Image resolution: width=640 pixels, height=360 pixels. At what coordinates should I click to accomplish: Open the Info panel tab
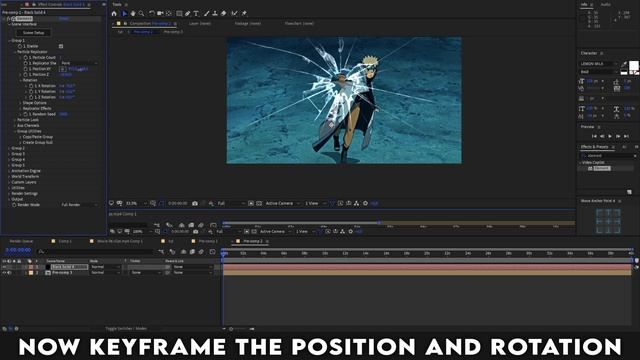pos(584,4)
